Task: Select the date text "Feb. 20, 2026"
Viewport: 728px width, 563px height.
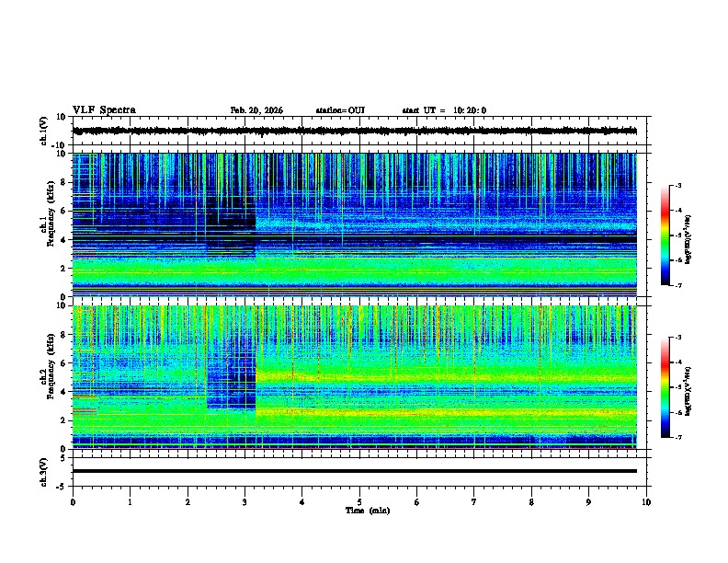Action: point(256,110)
